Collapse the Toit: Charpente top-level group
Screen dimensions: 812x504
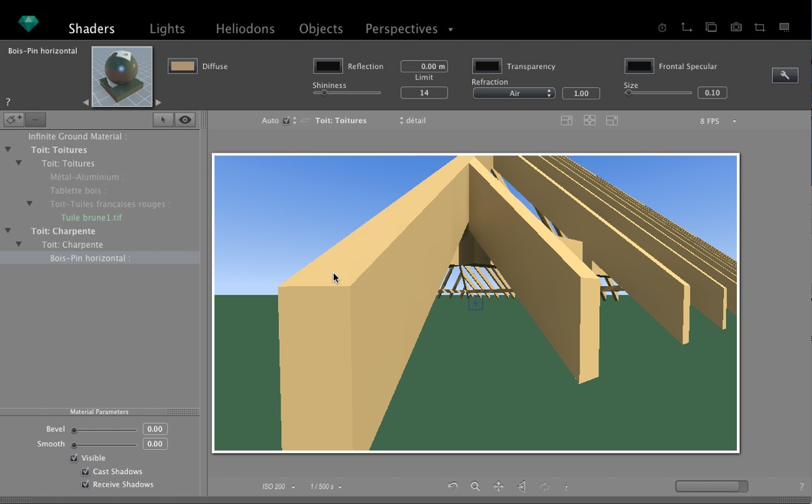click(8, 231)
